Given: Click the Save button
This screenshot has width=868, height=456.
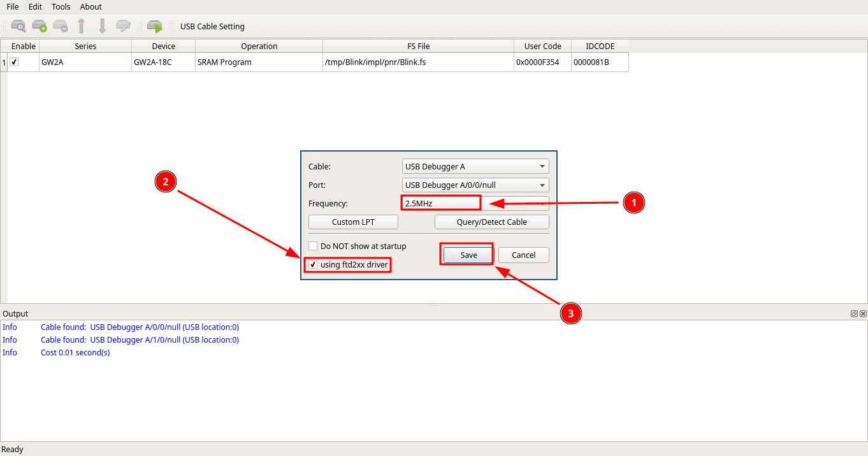Looking at the screenshot, I should click(x=468, y=255).
